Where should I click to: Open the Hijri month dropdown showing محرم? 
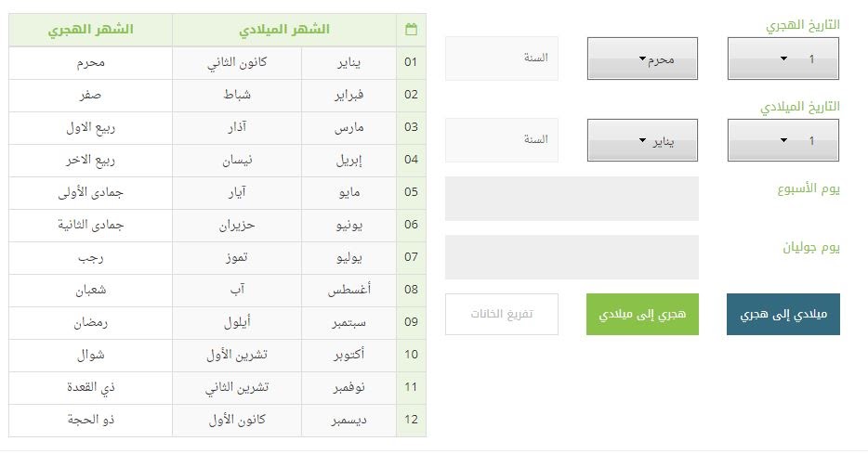click(x=642, y=58)
